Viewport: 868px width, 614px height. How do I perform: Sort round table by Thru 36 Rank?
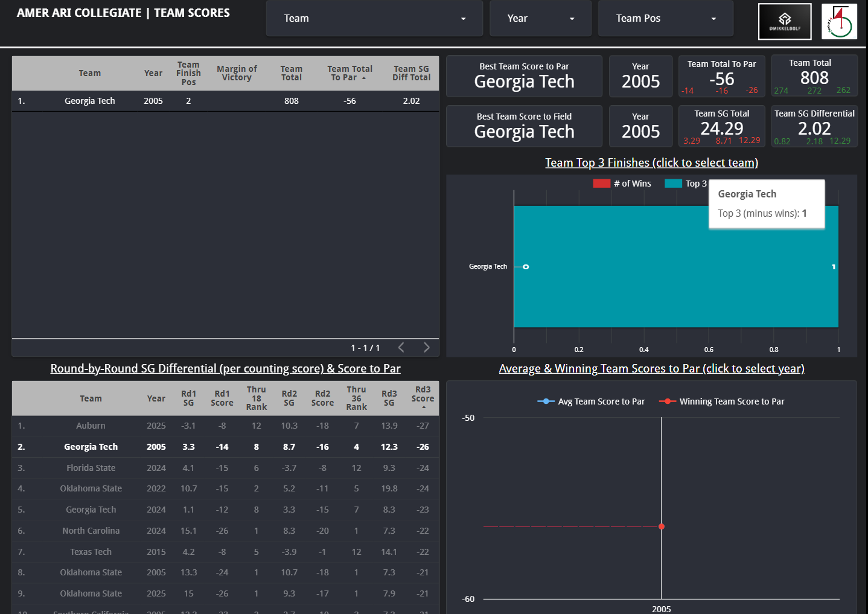point(356,398)
